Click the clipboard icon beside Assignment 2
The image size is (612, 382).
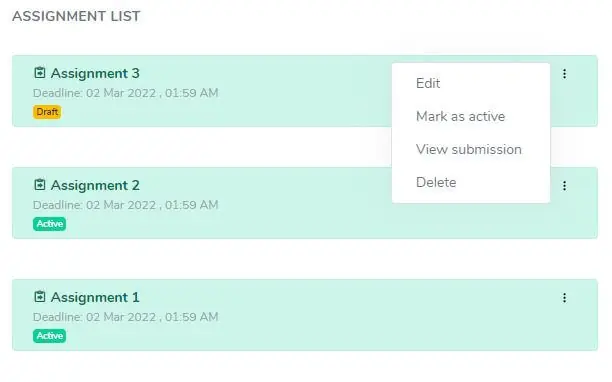[x=39, y=185]
